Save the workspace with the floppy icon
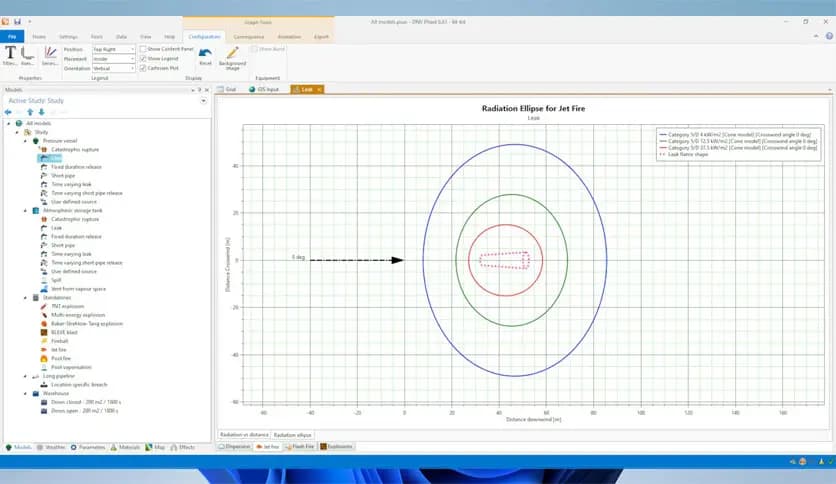This screenshot has height=484, width=836. tap(17, 21)
